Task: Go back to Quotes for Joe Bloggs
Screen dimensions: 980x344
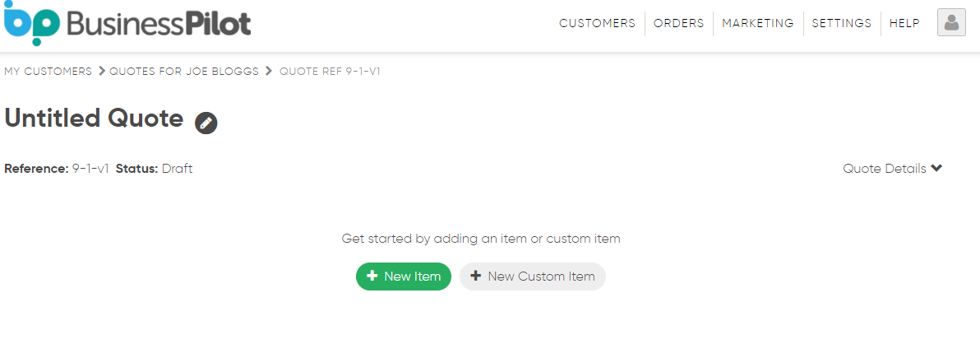Action: pos(184,72)
